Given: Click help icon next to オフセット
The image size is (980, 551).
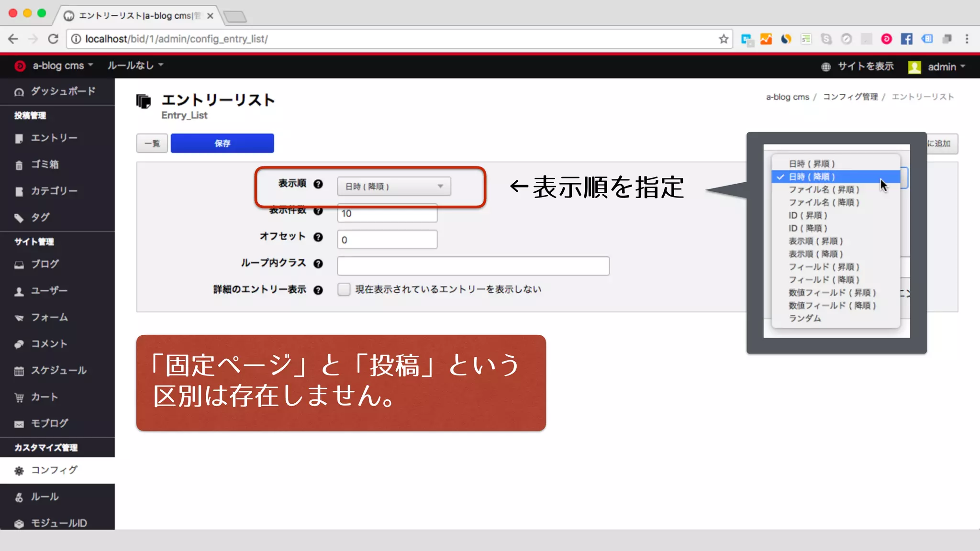Looking at the screenshot, I should [318, 237].
